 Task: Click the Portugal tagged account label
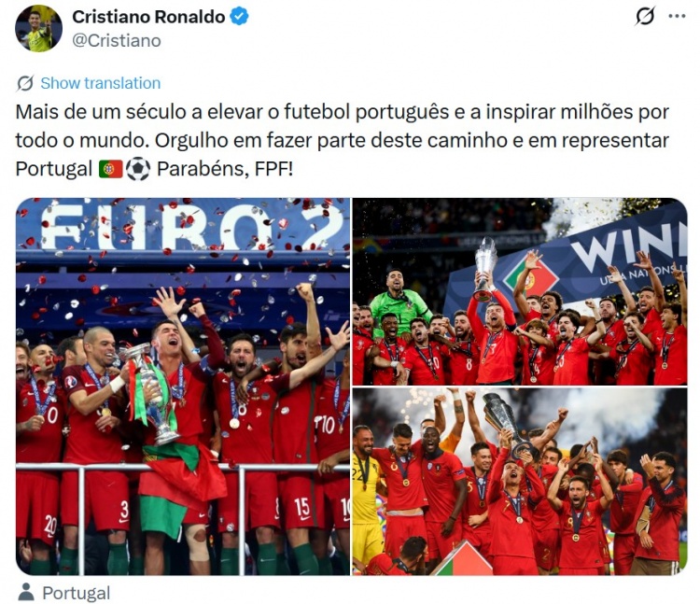(x=76, y=593)
